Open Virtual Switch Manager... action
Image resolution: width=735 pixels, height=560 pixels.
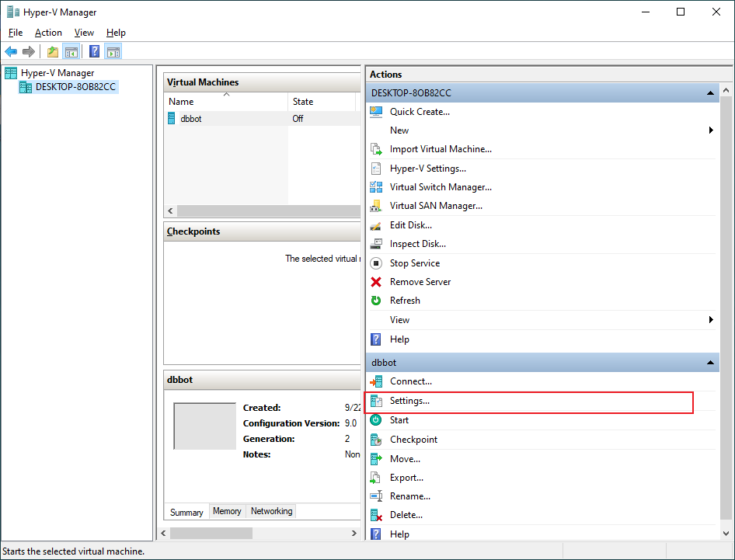[441, 187]
